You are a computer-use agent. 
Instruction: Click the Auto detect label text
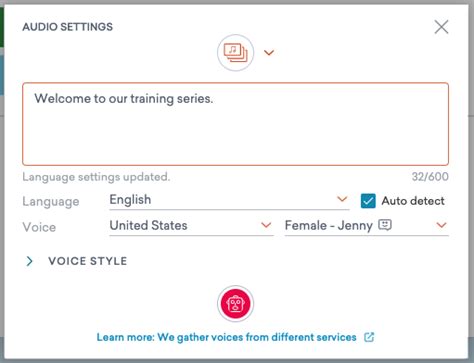413,201
